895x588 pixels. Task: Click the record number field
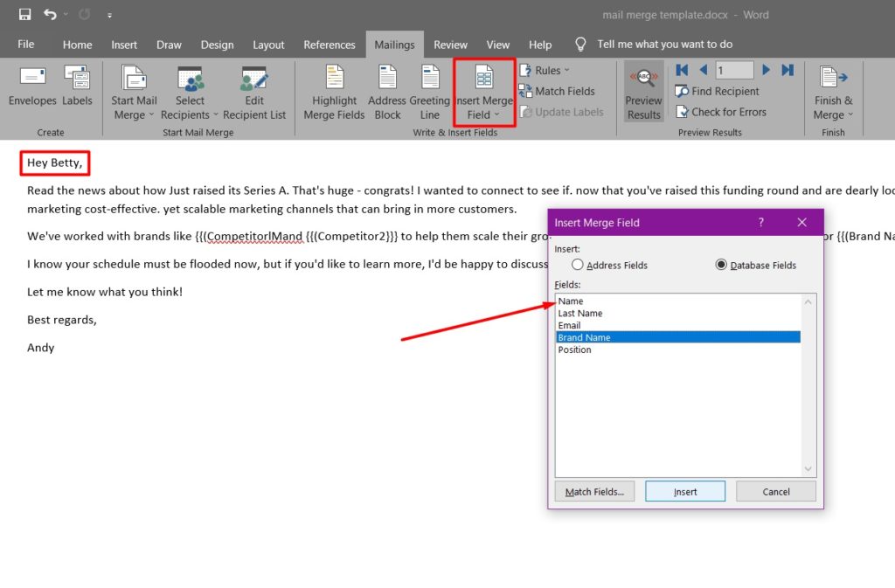coord(734,70)
